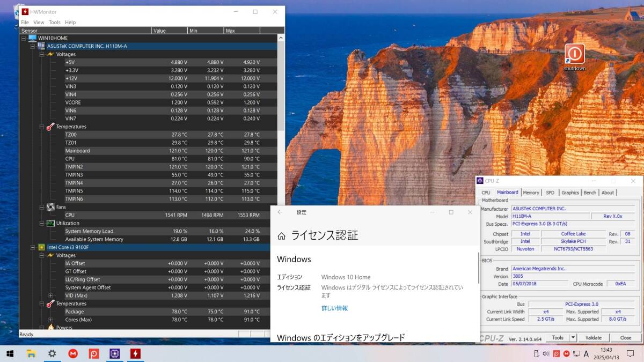Expand the VID (Max) row
The image size is (644, 362).
point(51,295)
